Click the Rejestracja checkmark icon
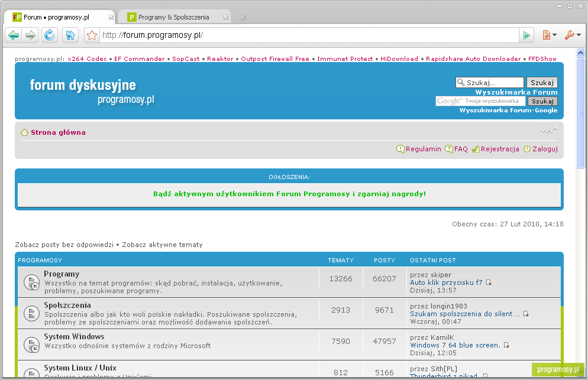The image size is (588, 380). [476, 149]
